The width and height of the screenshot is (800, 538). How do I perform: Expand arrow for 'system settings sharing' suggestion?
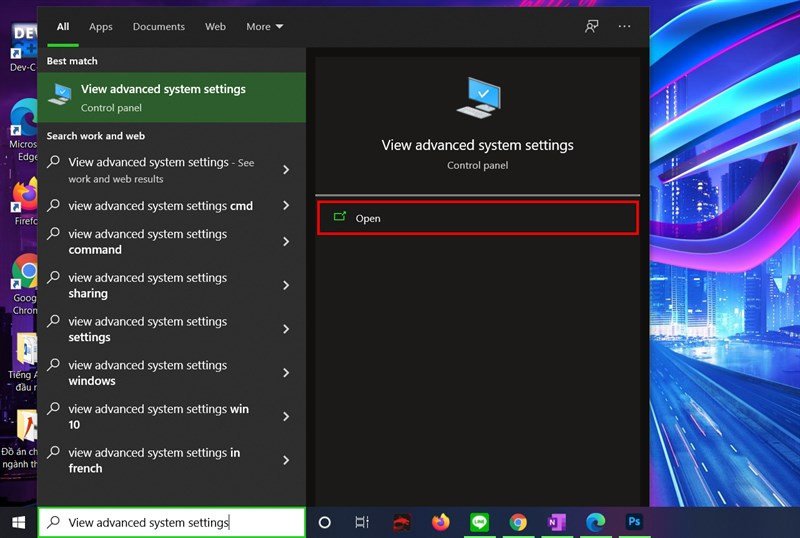(x=286, y=286)
